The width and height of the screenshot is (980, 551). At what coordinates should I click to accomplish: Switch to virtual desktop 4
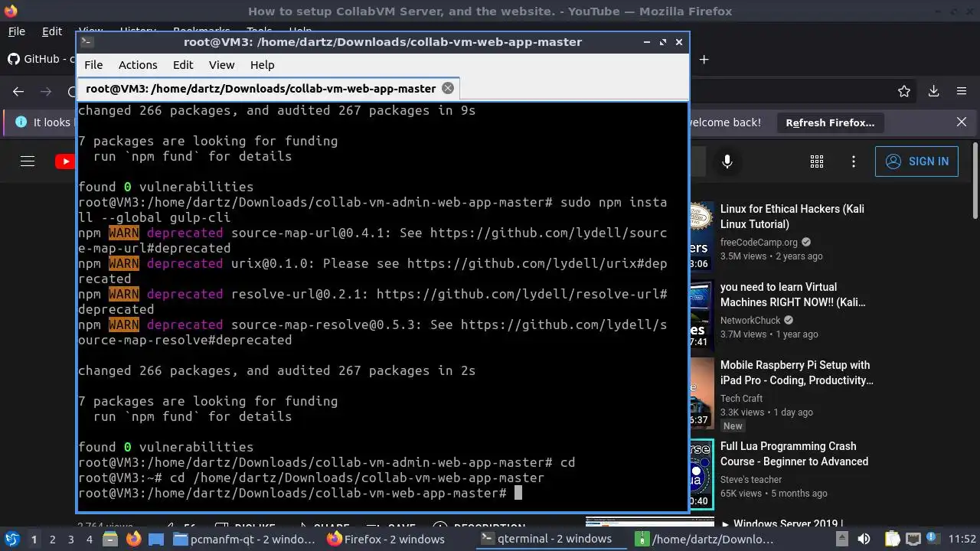pos(89,540)
